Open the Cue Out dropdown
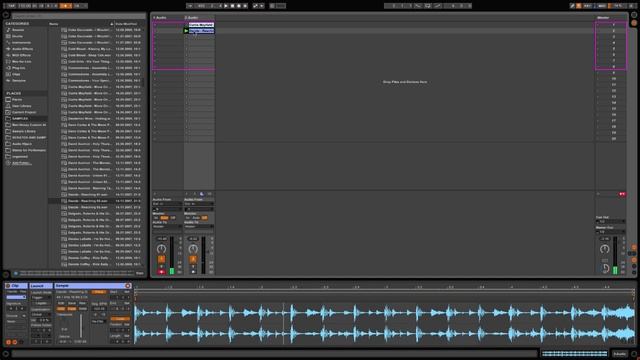Viewport: 640px width, 360px height. pos(611,222)
